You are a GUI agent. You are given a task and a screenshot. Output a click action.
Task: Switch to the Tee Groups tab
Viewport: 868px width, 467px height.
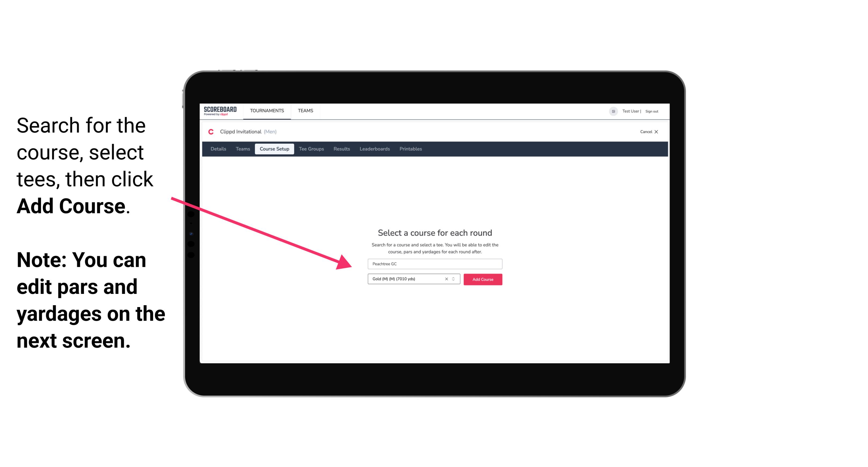pos(311,149)
